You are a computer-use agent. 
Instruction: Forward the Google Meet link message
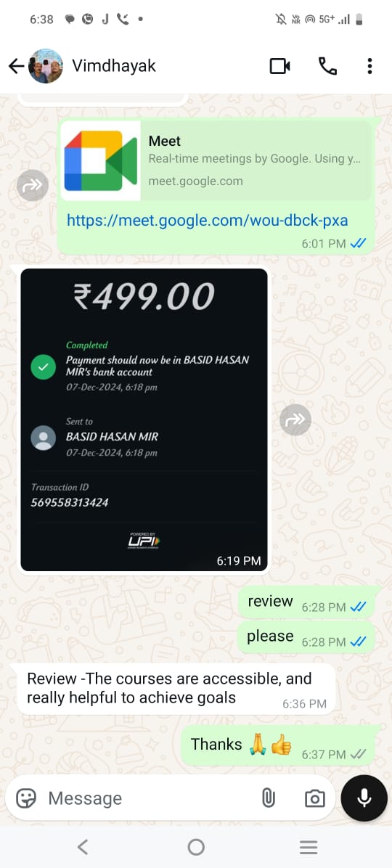(33, 186)
